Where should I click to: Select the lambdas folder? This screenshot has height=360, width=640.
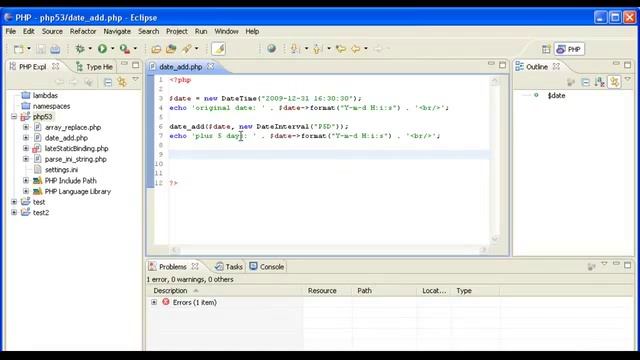pos(45,96)
